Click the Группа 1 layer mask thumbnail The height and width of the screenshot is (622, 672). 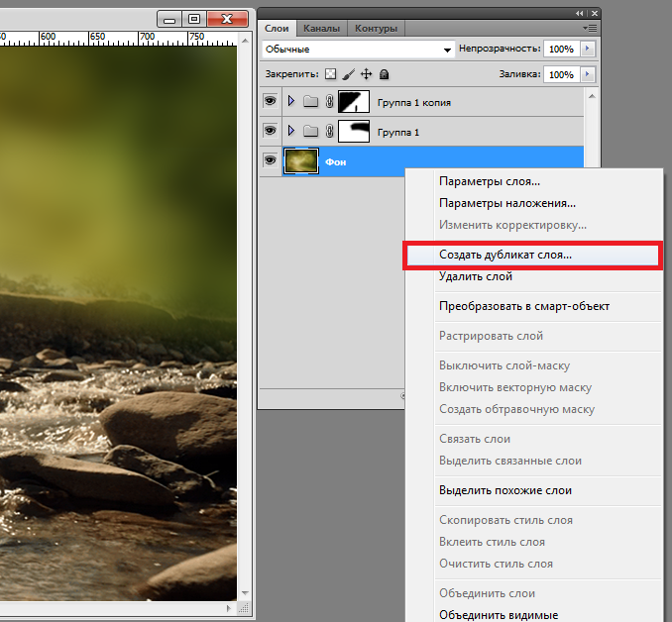[353, 131]
